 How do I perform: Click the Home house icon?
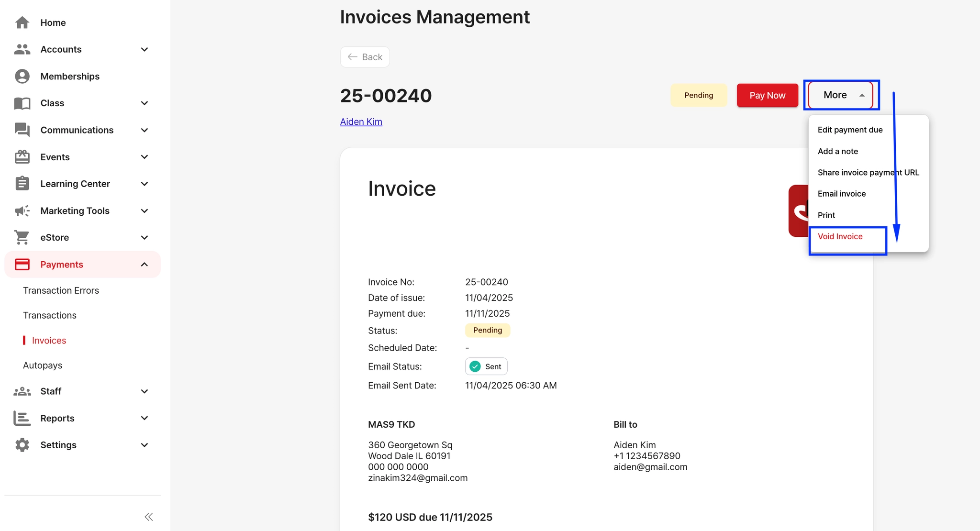click(x=22, y=22)
